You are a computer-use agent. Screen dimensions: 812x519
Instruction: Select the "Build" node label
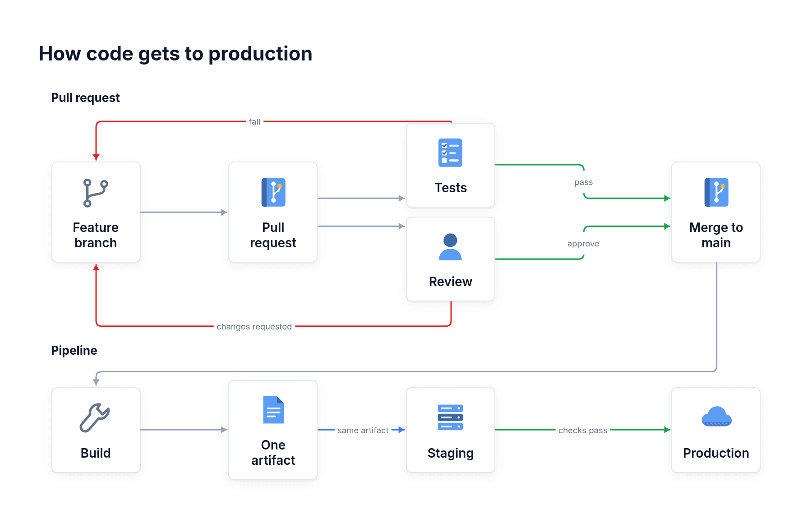[x=96, y=453]
